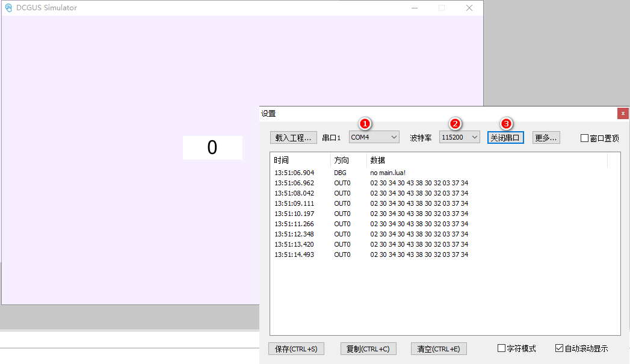The image size is (630, 364).
Task: Click the 时间 column header
Action: tap(300, 160)
